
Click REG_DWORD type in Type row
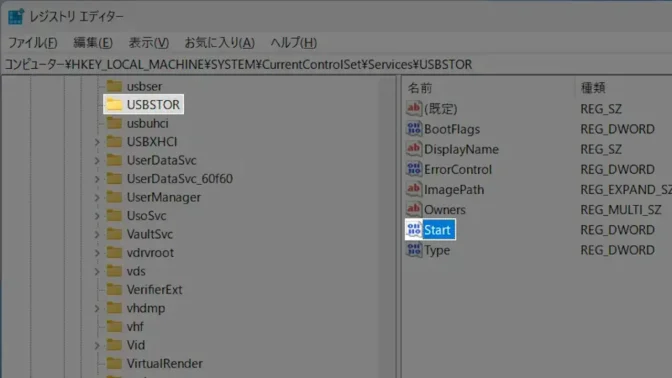point(618,250)
